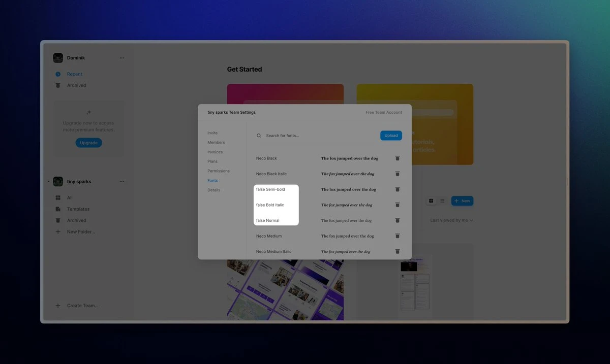Screen dimensions: 610x364
Task: Go to the Invoices settings tab
Action: pos(215,152)
